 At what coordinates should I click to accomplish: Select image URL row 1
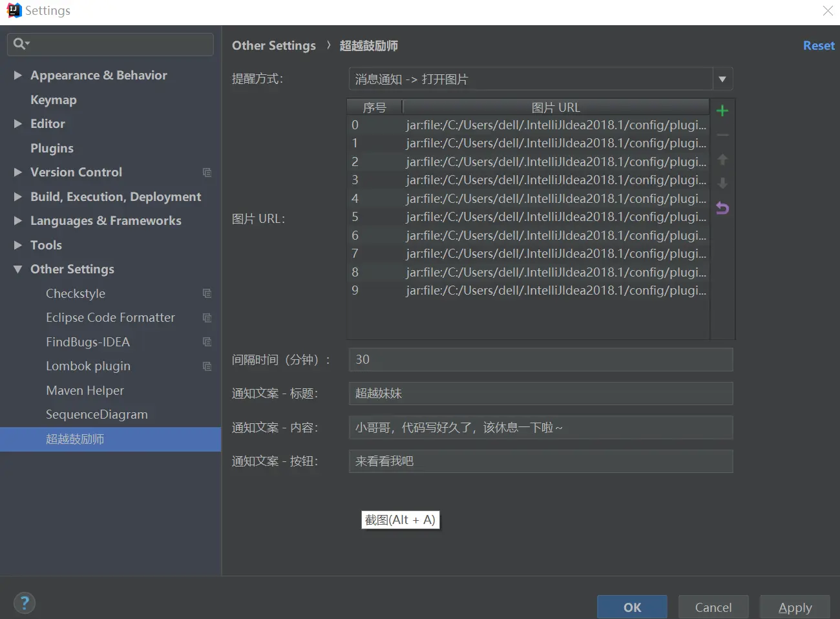click(529, 143)
